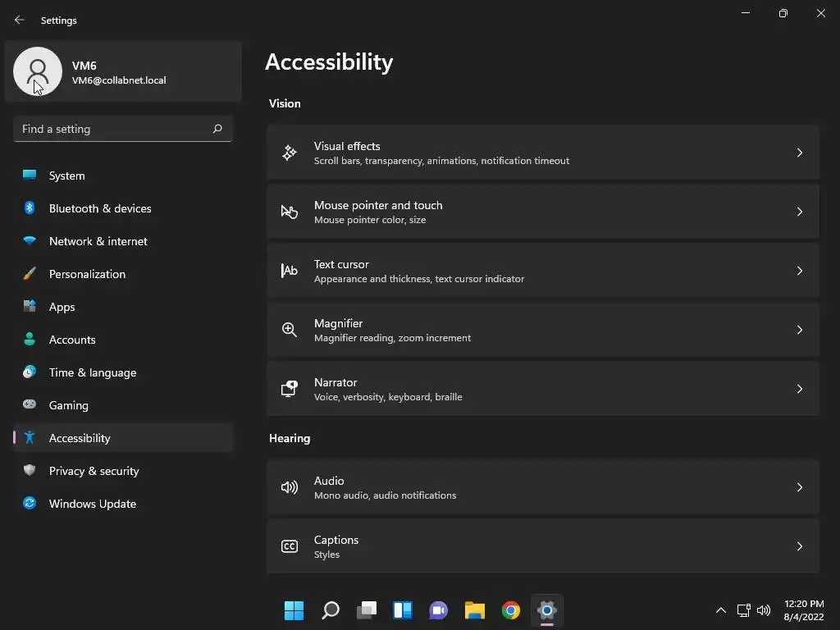Show hidden icons in system tray
This screenshot has height=630, width=840.
coord(721,610)
